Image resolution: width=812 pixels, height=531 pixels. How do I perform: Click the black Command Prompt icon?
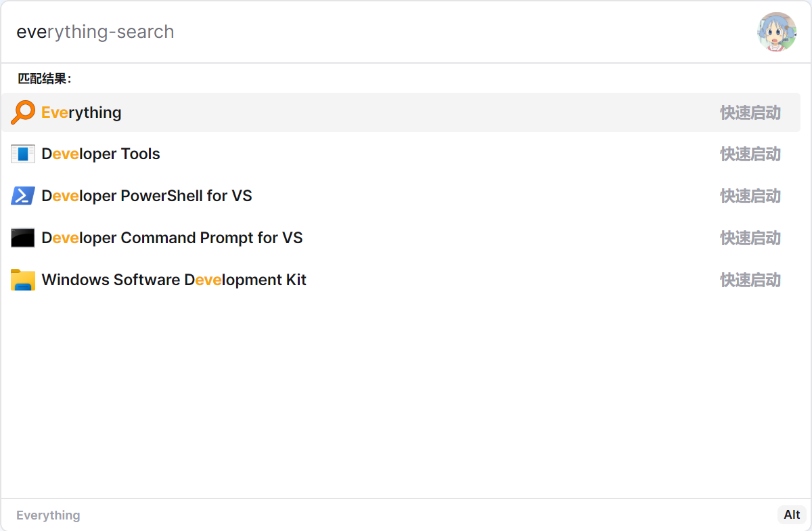pos(23,238)
